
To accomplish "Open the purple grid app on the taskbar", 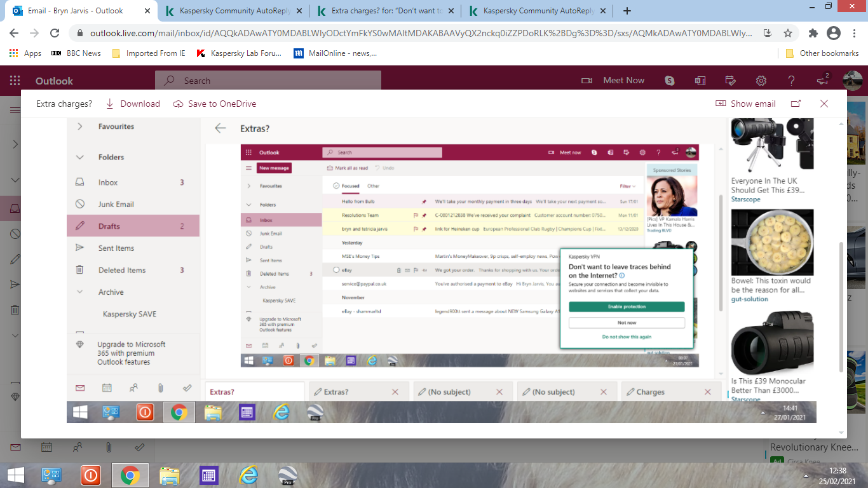I will pyautogui.click(x=209, y=475).
